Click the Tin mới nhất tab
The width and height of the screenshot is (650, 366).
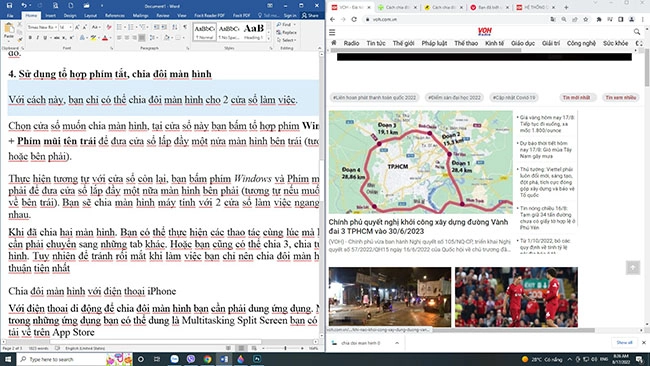[576, 97]
